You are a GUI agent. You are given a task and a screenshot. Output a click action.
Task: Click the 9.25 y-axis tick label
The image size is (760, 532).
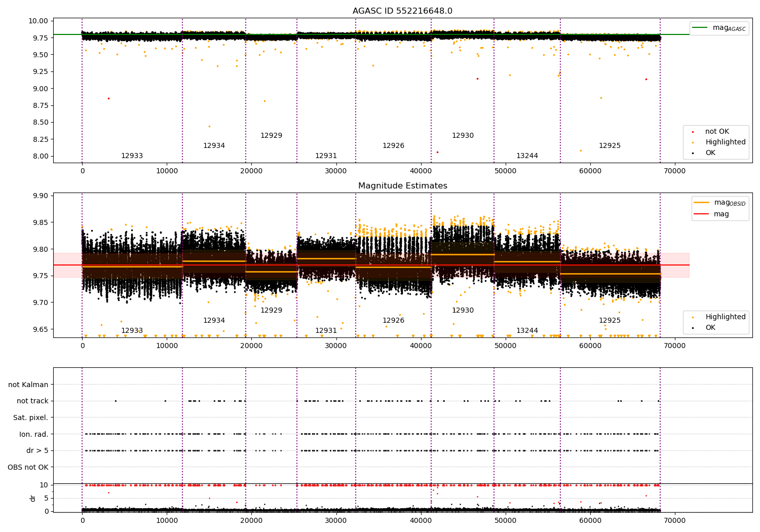(40, 71)
